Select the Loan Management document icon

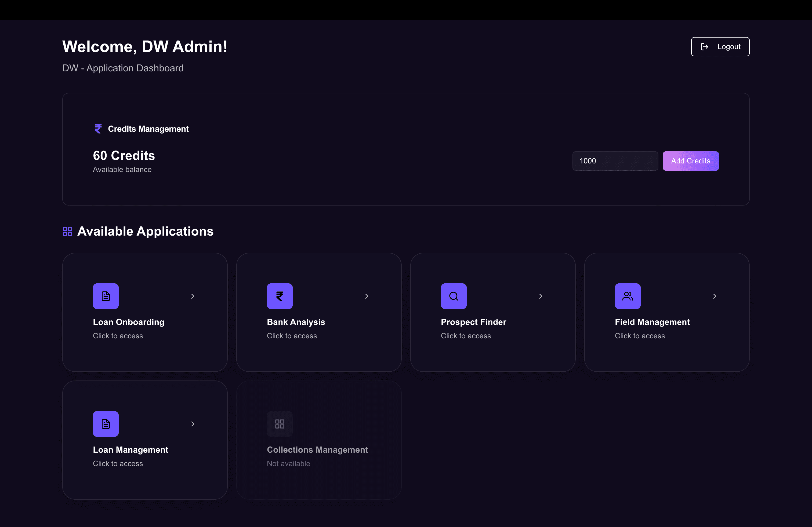click(x=106, y=424)
